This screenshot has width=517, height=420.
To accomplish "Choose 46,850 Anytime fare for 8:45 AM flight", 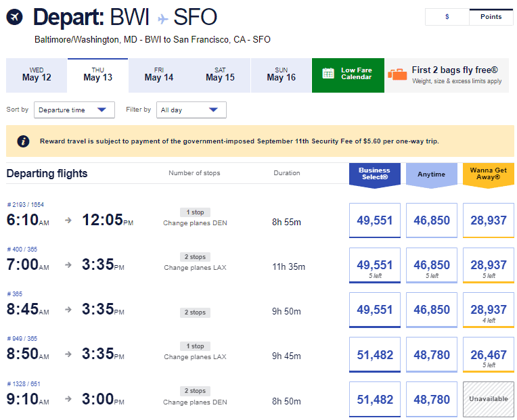I will pyautogui.click(x=431, y=310).
